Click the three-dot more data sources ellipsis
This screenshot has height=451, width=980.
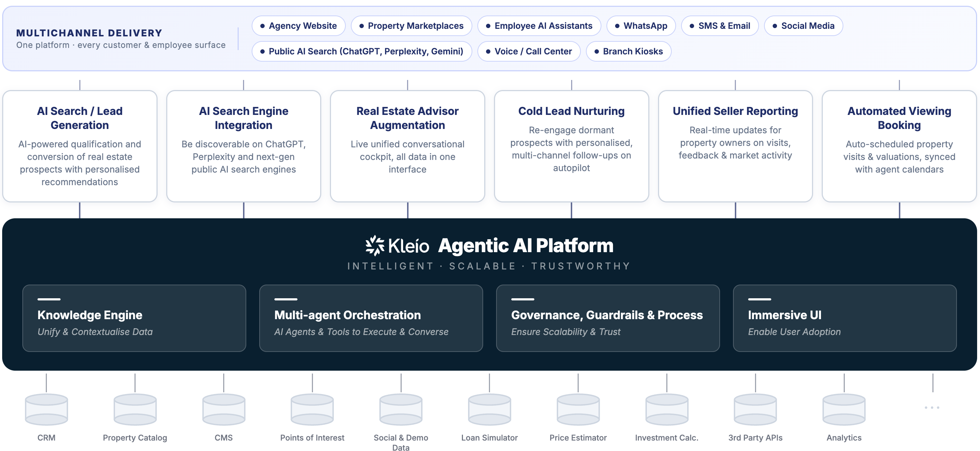click(x=932, y=407)
